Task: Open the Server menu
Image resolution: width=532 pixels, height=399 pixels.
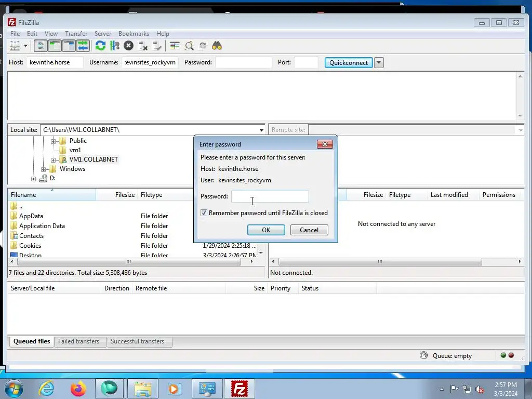Action: (103, 34)
